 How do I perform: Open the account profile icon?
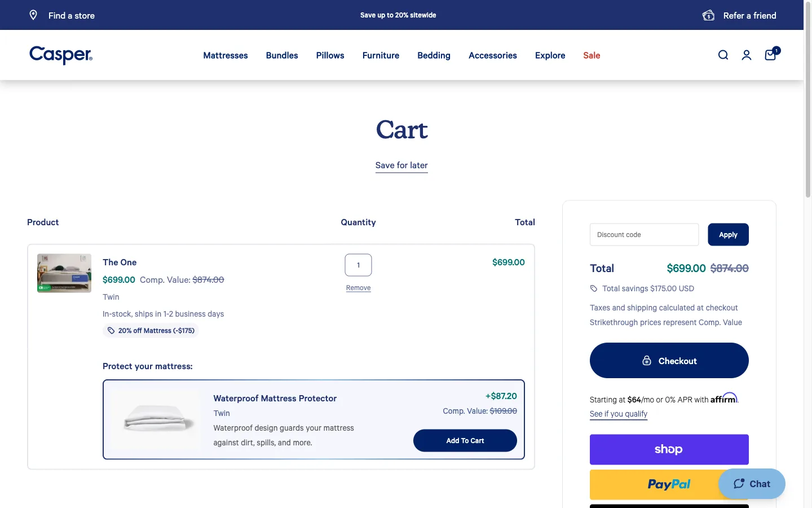[747, 55]
